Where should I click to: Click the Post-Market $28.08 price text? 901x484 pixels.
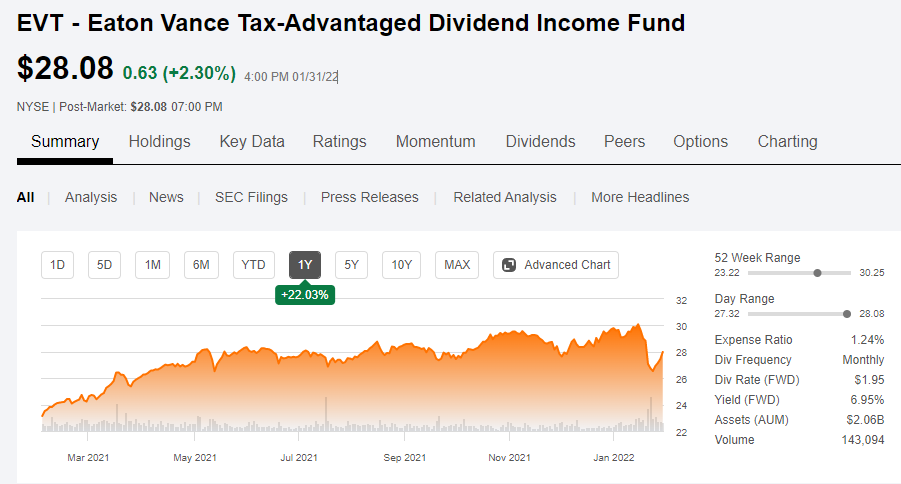click(148, 107)
